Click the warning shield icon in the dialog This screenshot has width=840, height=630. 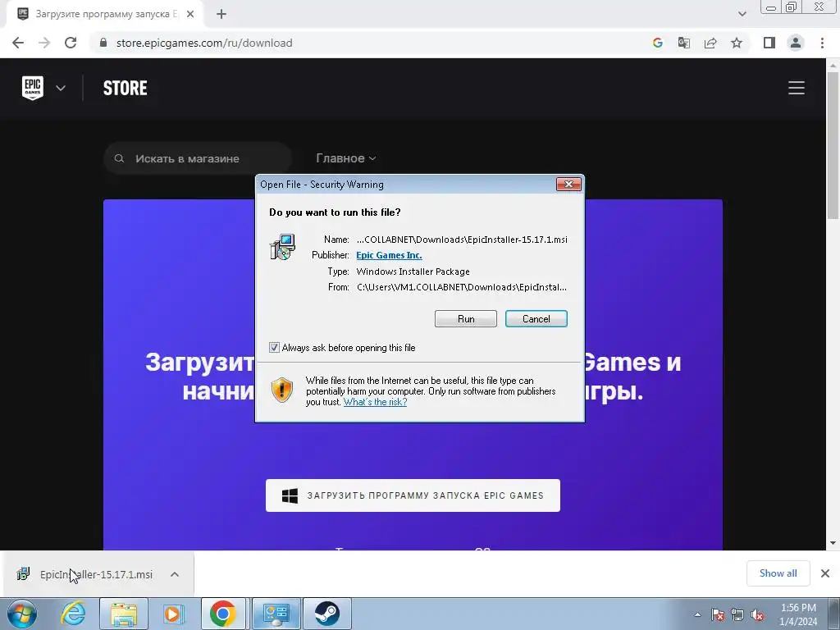(282, 390)
